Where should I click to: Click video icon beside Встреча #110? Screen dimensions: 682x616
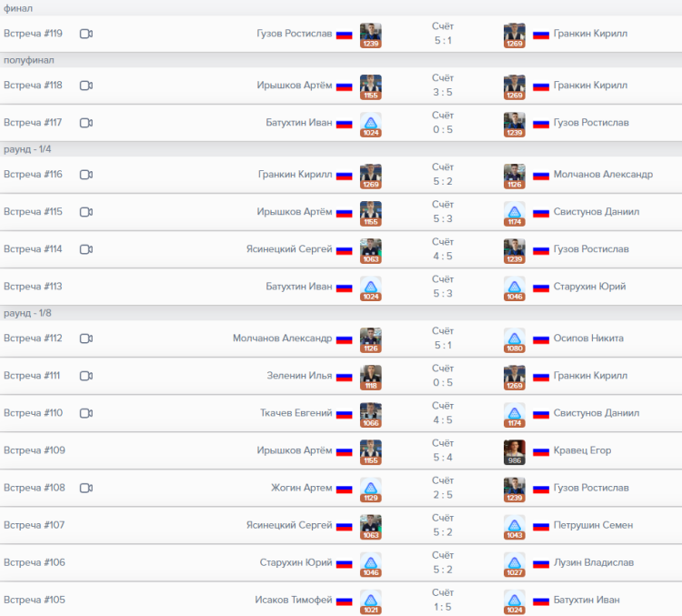tap(86, 413)
